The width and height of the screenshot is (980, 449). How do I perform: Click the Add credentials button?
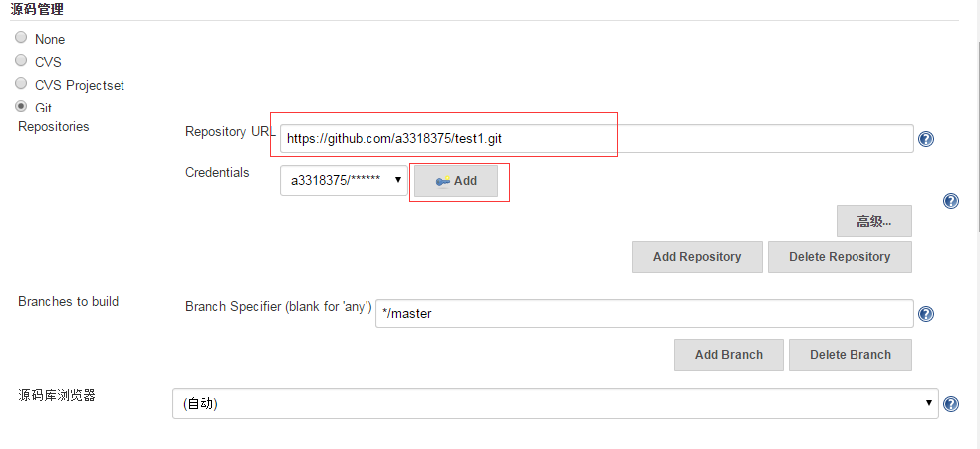tap(456, 181)
